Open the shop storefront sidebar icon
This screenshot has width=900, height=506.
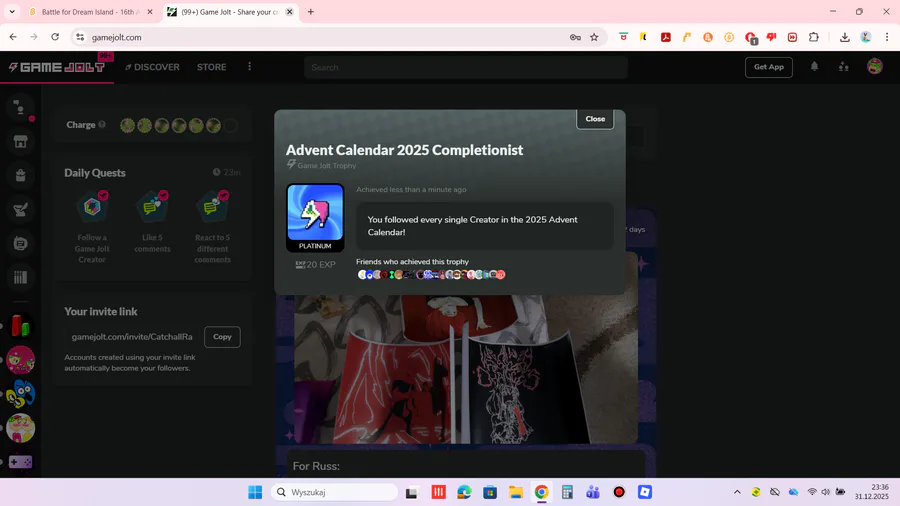click(x=21, y=142)
